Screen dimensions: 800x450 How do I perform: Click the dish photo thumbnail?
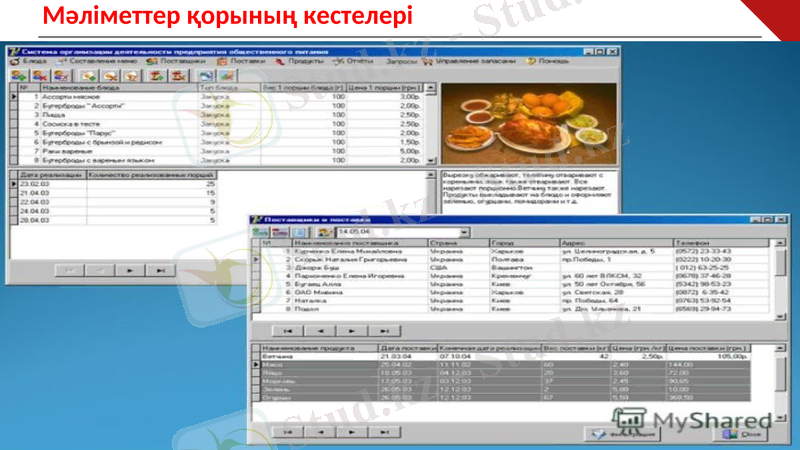coord(529,124)
